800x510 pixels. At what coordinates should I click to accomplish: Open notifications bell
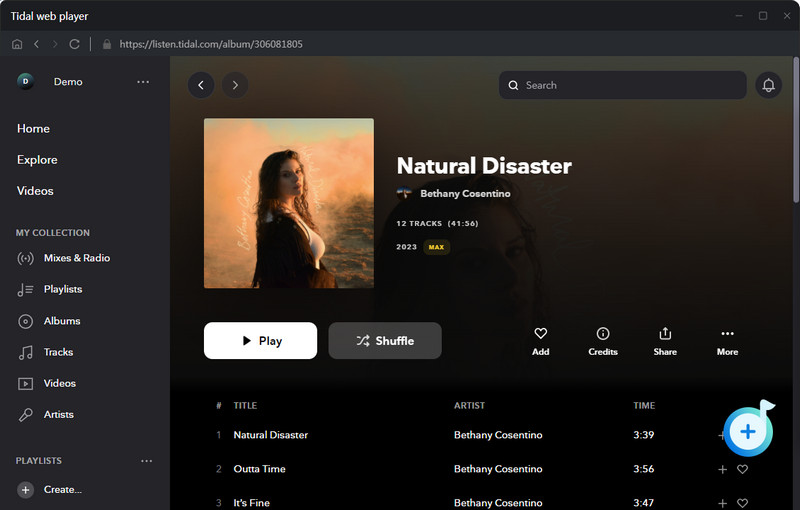pos(768,85)
